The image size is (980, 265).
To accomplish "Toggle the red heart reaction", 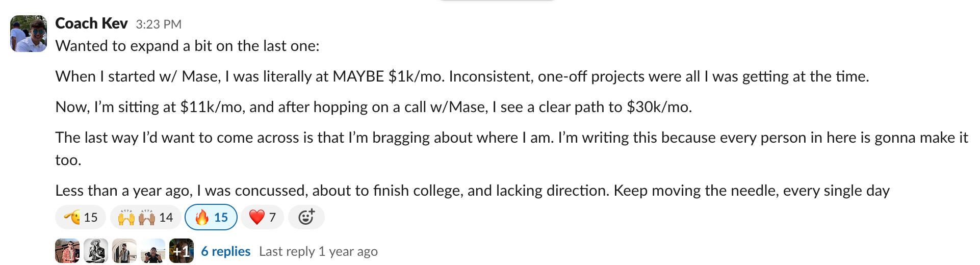I will (x=262, y=218).
